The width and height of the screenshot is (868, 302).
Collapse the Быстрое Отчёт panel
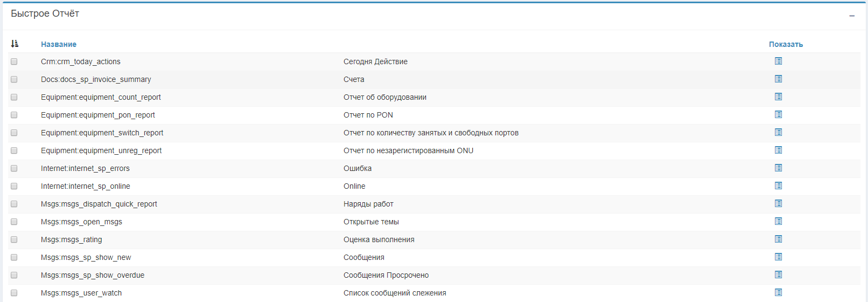click(852, 16)
